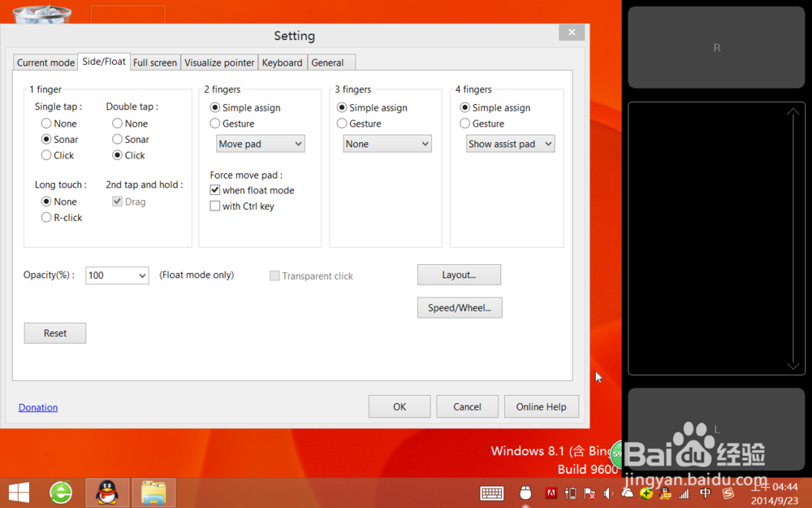Click the Layout... button

[x=459, y=275]
